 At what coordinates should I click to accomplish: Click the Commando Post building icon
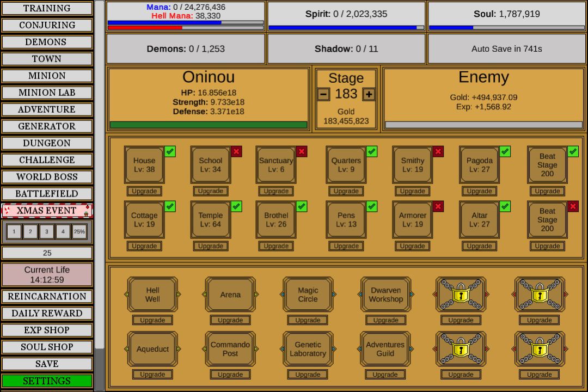tap(230, 349)
